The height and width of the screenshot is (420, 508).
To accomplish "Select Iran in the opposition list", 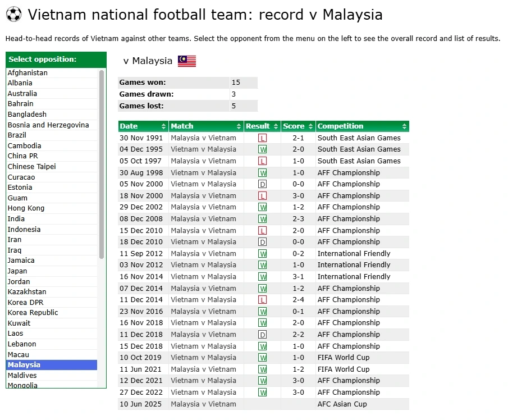I will 52,240.
